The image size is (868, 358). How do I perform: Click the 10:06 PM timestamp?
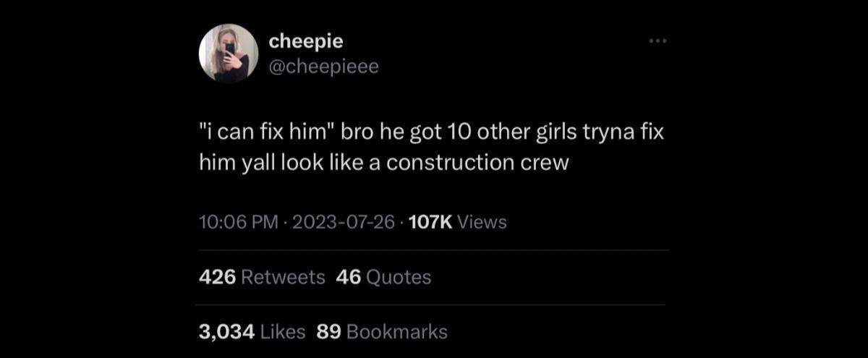click(x=238, y=222)
